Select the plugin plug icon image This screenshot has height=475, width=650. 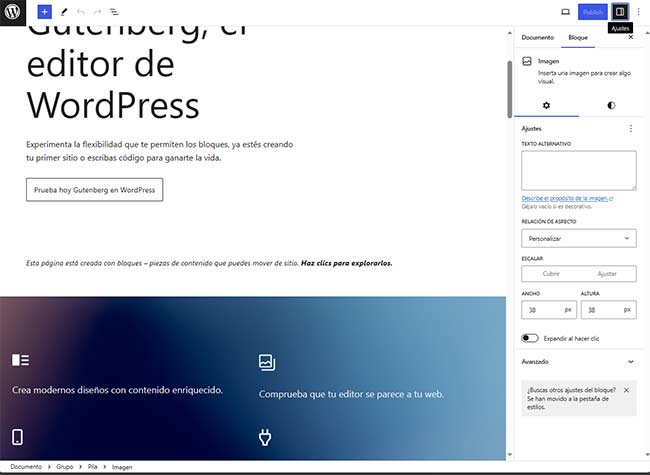pyautogui.click(x=265, y=437)
